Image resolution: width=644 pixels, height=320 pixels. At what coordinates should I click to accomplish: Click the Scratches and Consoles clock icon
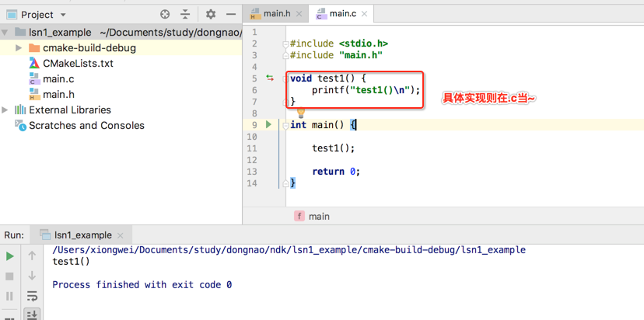click(x=20, y=125)
